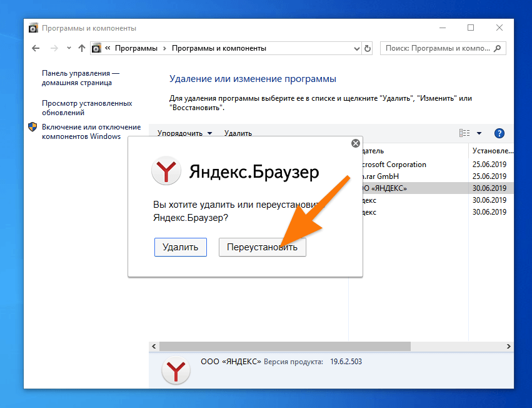Click the «Переустановить» button
The image size is (532, 408).
[x=263, y=247]
